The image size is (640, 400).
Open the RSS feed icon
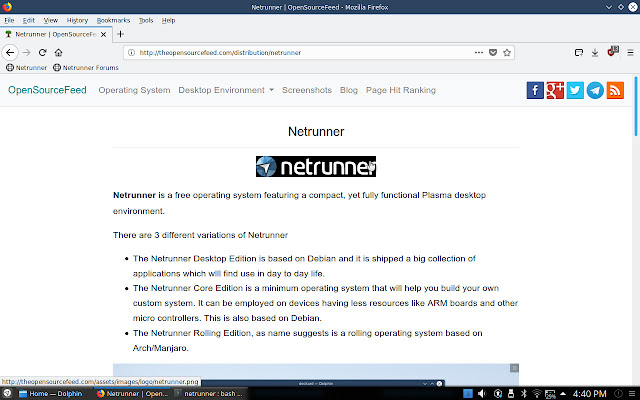pos(615,90)
